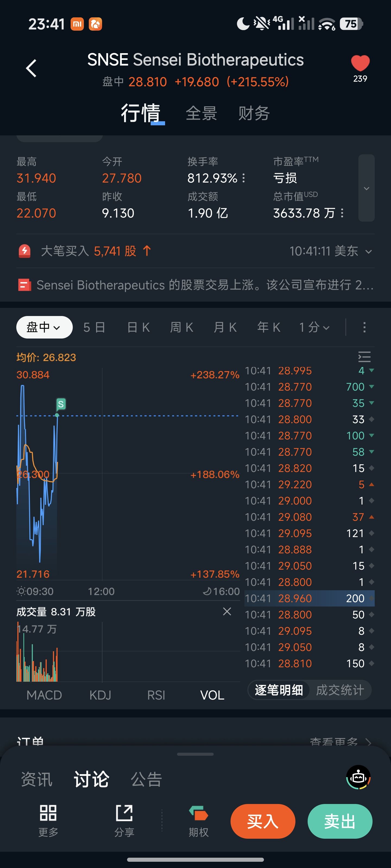Expand the stock stats panel chevron

pos(366,188)
